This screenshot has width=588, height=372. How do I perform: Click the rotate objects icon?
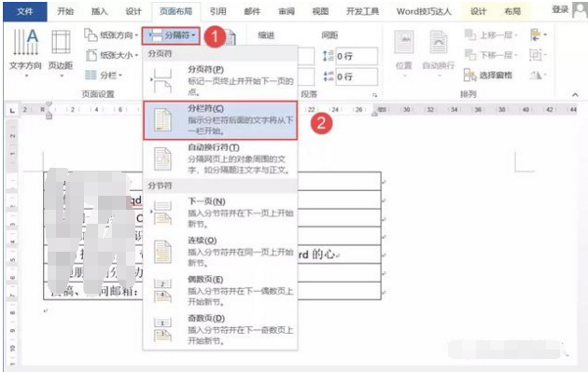[538, 76]
